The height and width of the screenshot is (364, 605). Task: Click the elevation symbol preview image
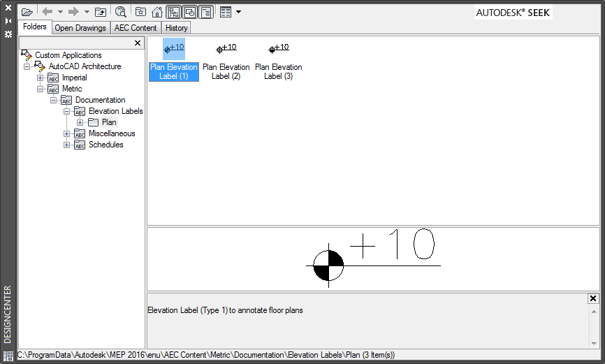(x=373, y=257)
